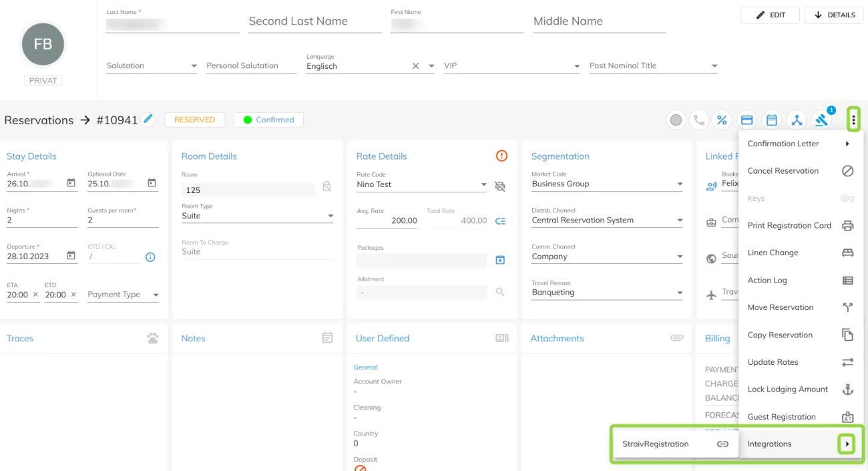The width and height of the screenshot is (868, 471).
Task: Click the housekeeping broom icon with notification badge
Action: (x=822, y=120)
